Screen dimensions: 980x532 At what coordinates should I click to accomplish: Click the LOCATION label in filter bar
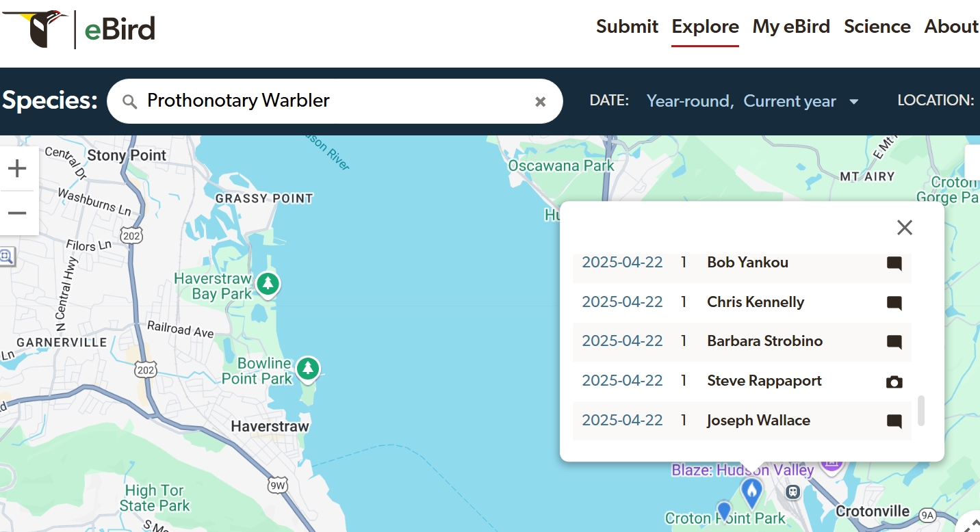[936, 101]
